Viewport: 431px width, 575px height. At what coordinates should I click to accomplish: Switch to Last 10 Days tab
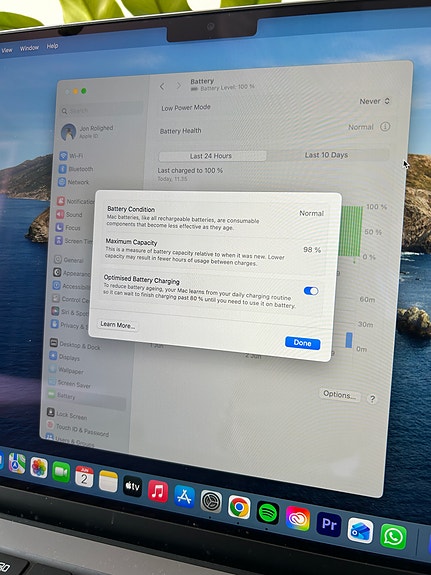[x=326, y=155]
